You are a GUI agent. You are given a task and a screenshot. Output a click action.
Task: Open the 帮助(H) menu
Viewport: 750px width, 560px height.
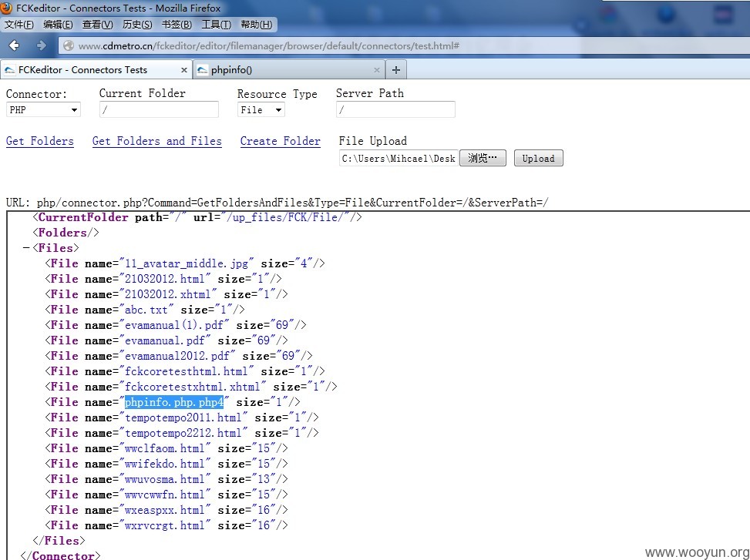[x=257, y=25]
